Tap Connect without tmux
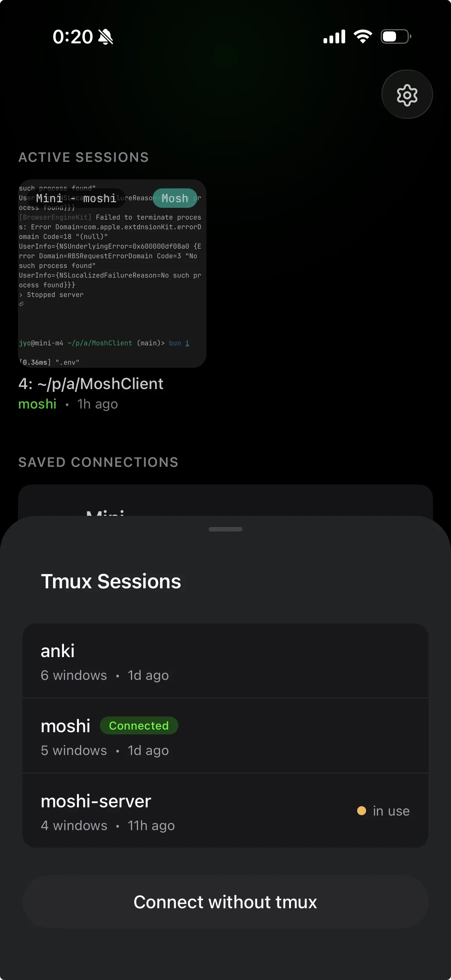The width and height of the screenshot is (451, 980). 225,902
